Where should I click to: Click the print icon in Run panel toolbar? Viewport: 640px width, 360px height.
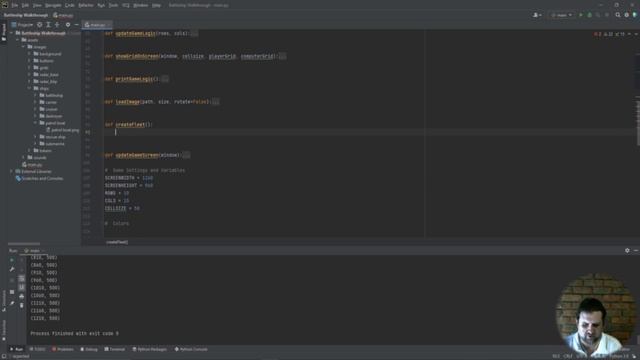(22, 296)
